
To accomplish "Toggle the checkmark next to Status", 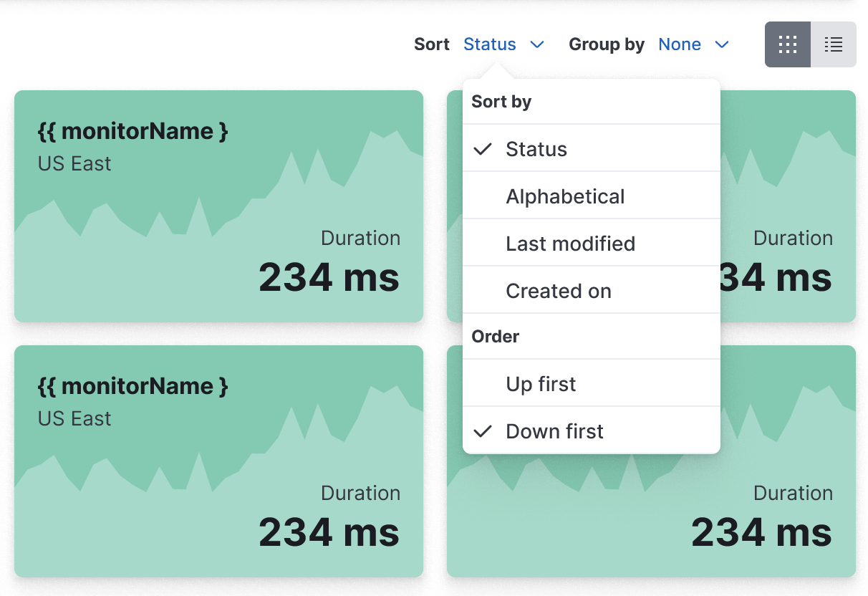I will (x=483, y=149).
